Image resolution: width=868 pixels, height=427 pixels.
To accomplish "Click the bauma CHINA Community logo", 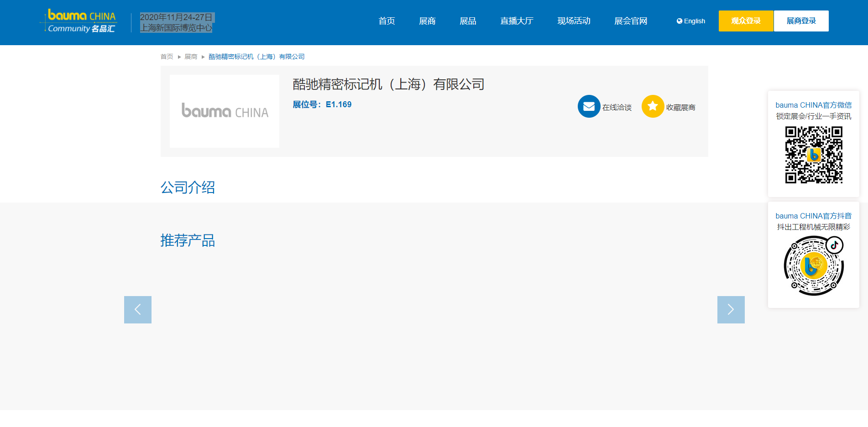I will point(78,21).
